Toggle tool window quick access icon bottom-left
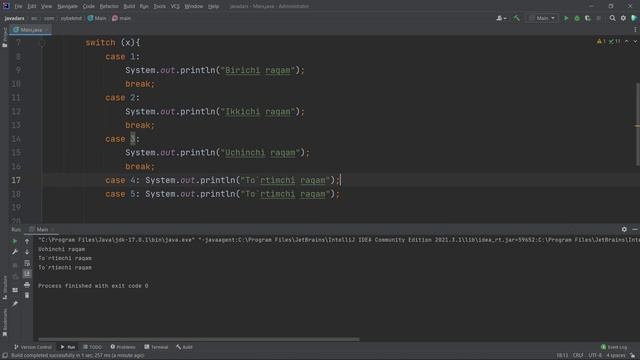 [x=4, y=356]
